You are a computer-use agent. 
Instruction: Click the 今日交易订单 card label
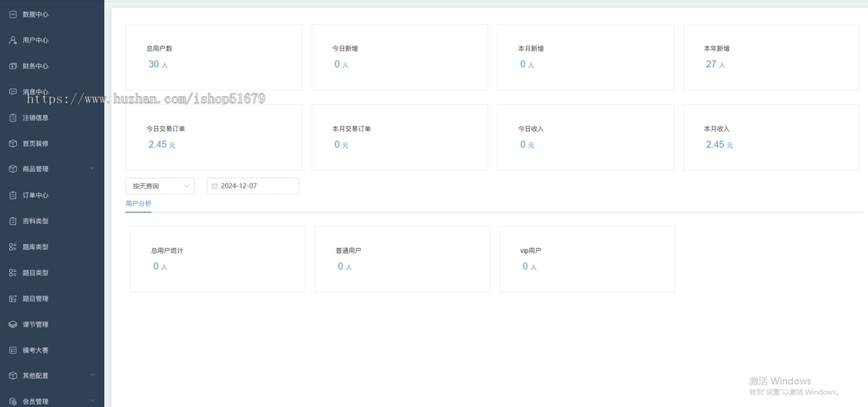point(166,129)
